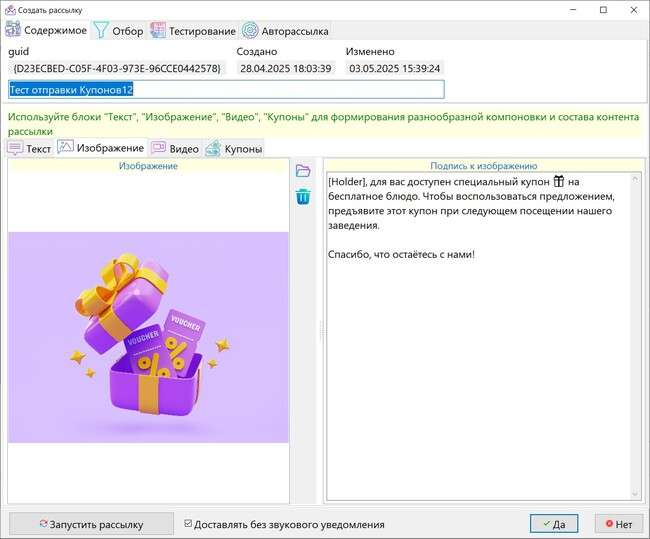The image size is (650, 539).
Task: Click the open folder icon to load image
Action: (x=303, y=171)
